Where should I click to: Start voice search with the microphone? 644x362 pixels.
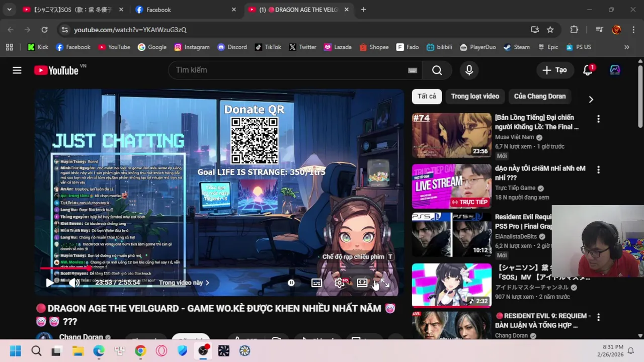469,70
